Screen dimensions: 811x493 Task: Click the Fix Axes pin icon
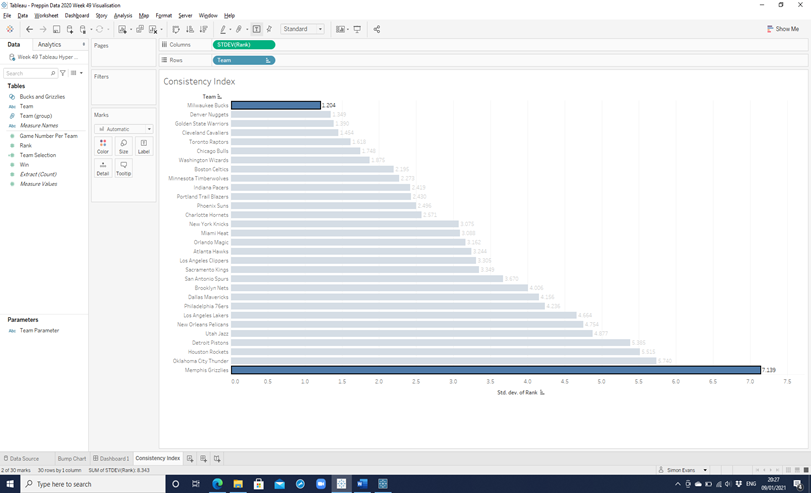click(x=269, y=29)
